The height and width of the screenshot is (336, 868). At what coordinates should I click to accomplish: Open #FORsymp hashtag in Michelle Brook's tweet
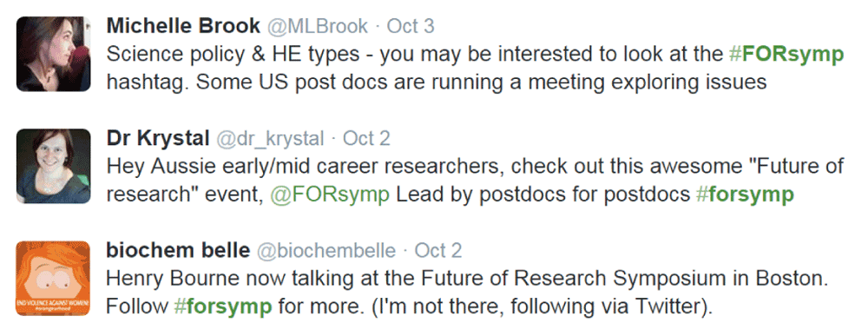[785, 55]
